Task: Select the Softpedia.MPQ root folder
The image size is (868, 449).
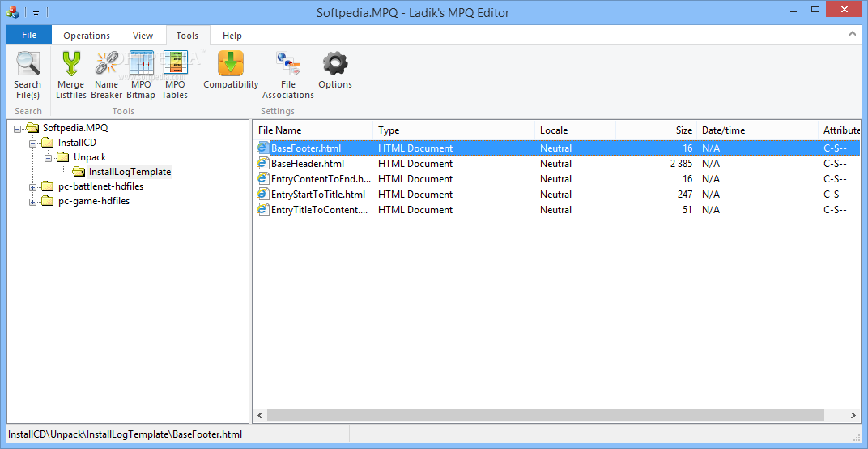Action: (x=75, y=128)
